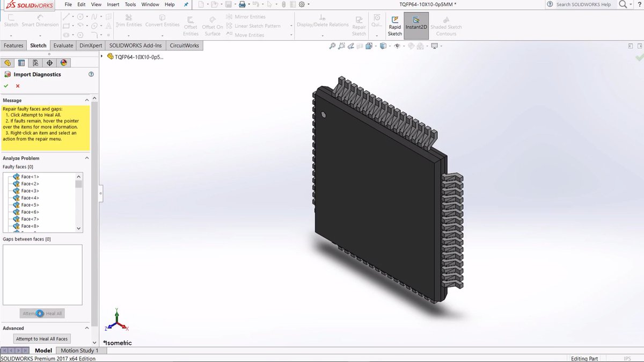Open the Tools menu

[x=130, y=4]
